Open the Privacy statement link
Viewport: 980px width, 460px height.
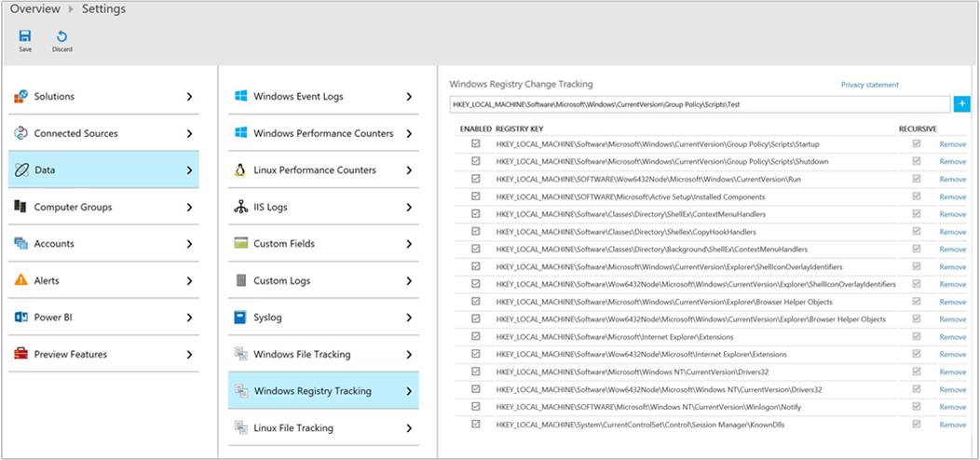pyautogui.click(x=869, y=85)
